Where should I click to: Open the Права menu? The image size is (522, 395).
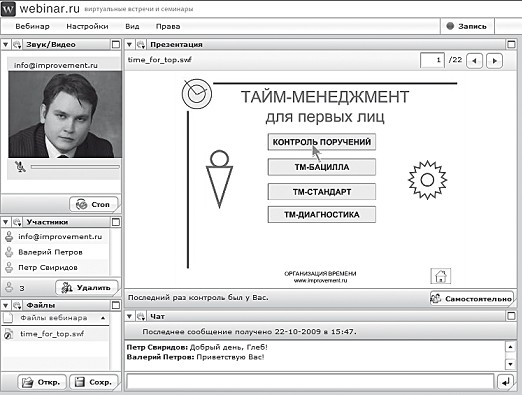(x=168, y=26)
